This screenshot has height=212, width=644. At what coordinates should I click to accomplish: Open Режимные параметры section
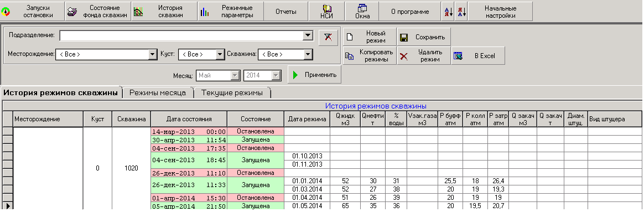point(230,12)
